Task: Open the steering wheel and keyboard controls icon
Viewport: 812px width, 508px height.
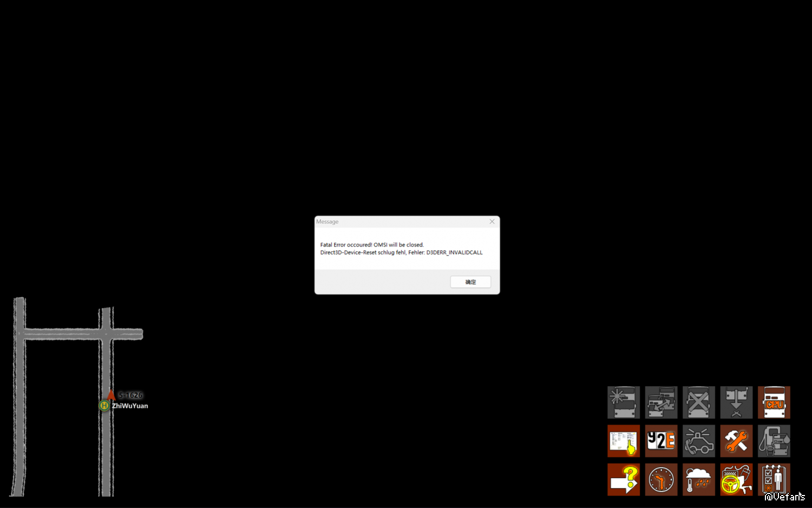Action: 736,479
